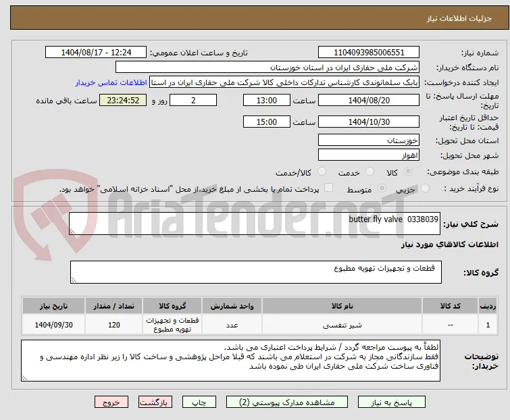Click the واحد شمارش column header

tap(232, 306)
